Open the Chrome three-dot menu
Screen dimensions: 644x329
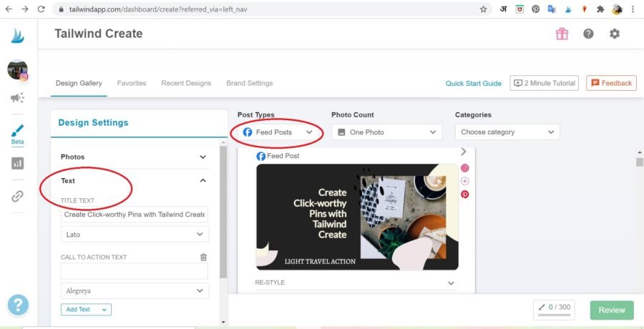[x=633, y=9]
